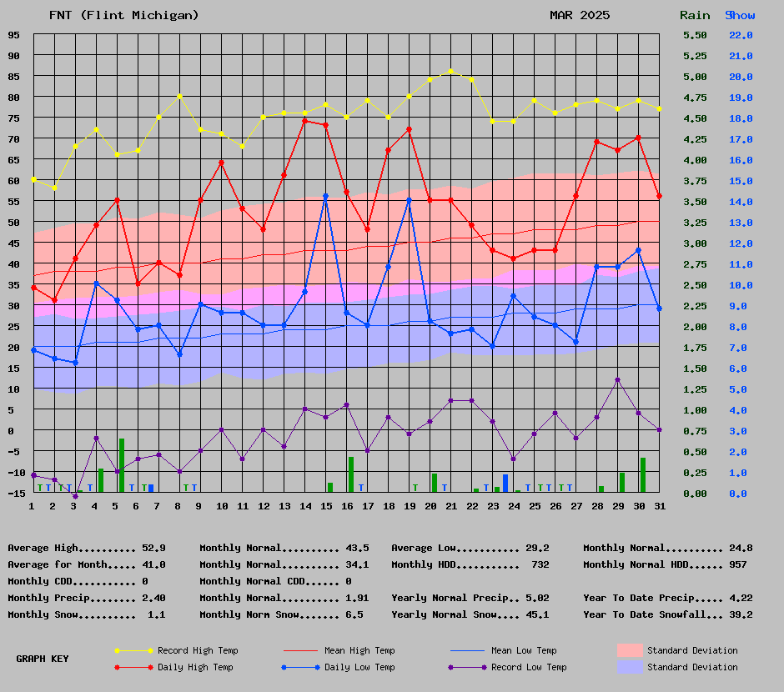Viewport: 784px width, 692px height.
Task: Click the "Year To Date Precip" 4.22 statistic
Action: (x=668, y=598)
